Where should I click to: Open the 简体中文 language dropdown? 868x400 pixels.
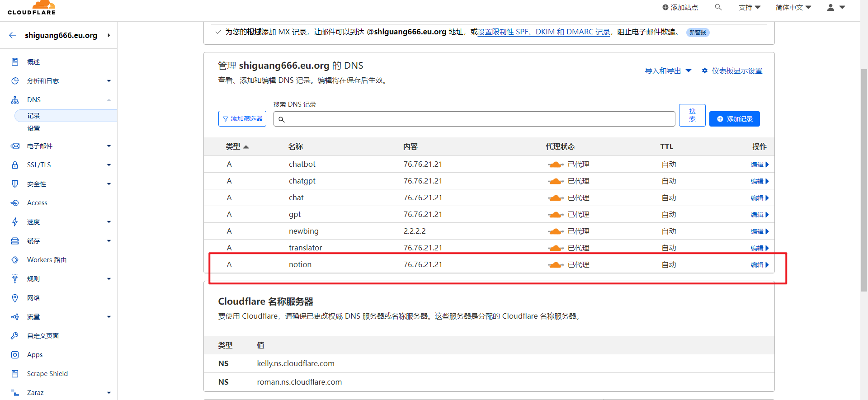(x=793, y=7)
